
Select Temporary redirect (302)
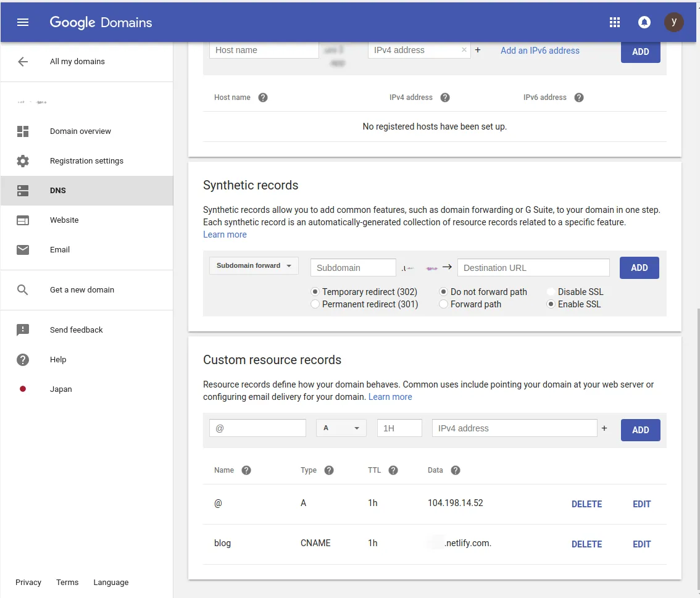click(x=315, y=291)
